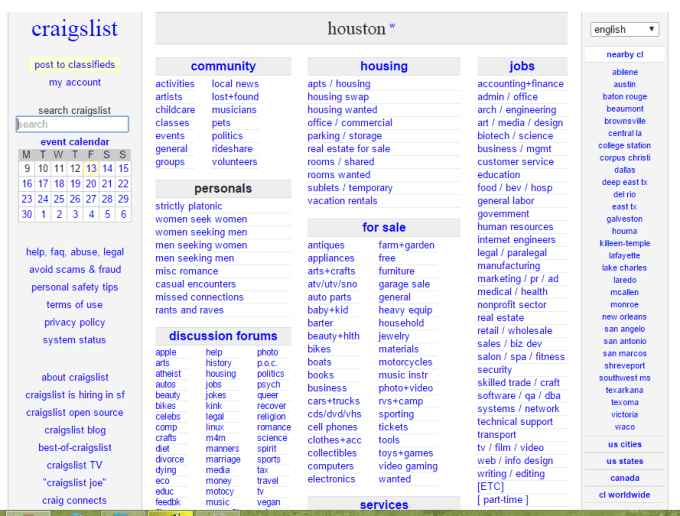Viewport: 680px width, 516px height.
Task: Browse cars+trucks for sale
Action: pyautogui.click(x=333, y=401)
